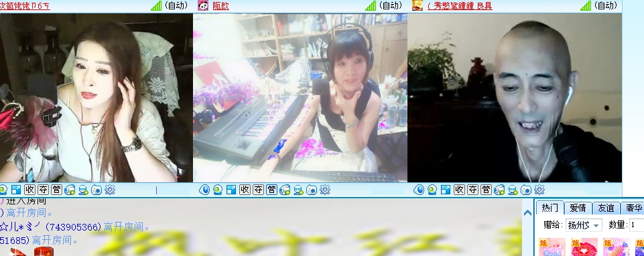644x256 pixels.
Task: Click the panda avatar icon above the middle video
Action: 203,5
